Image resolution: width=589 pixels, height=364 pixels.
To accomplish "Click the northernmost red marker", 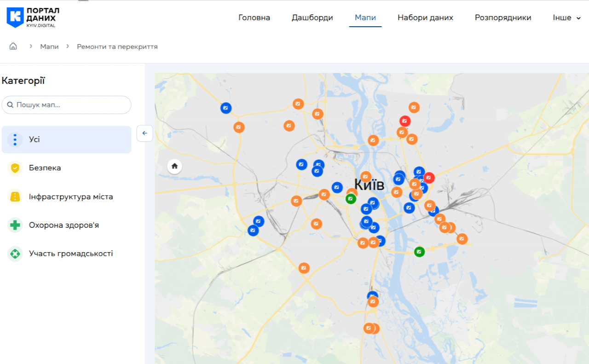I will coord(405,121).
